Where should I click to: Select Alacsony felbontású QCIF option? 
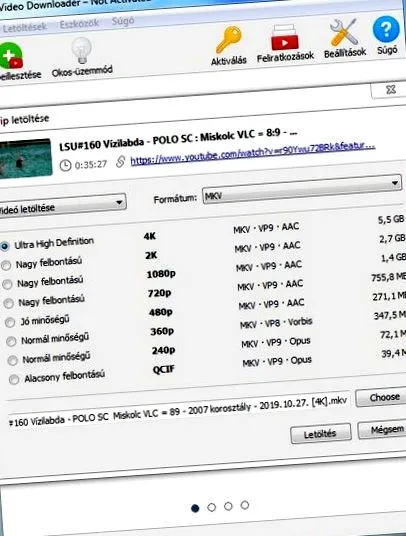point(14,379)
